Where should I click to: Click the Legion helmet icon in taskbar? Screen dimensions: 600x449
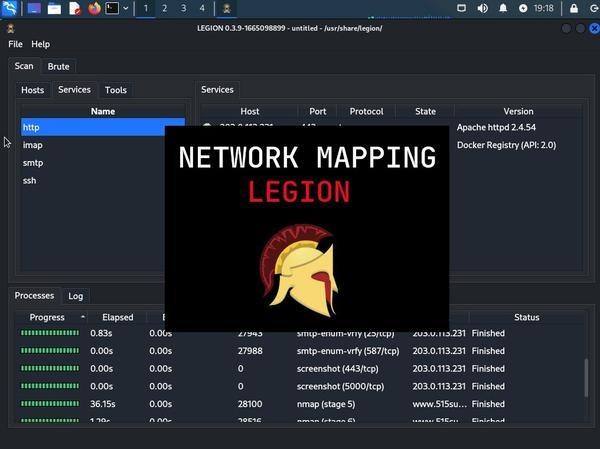[227, 8]
